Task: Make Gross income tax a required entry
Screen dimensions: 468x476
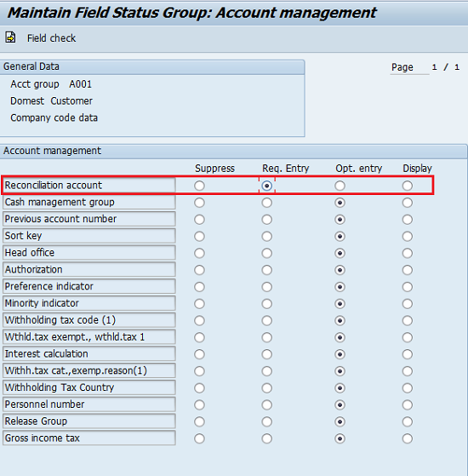Action: coord(267,439)
